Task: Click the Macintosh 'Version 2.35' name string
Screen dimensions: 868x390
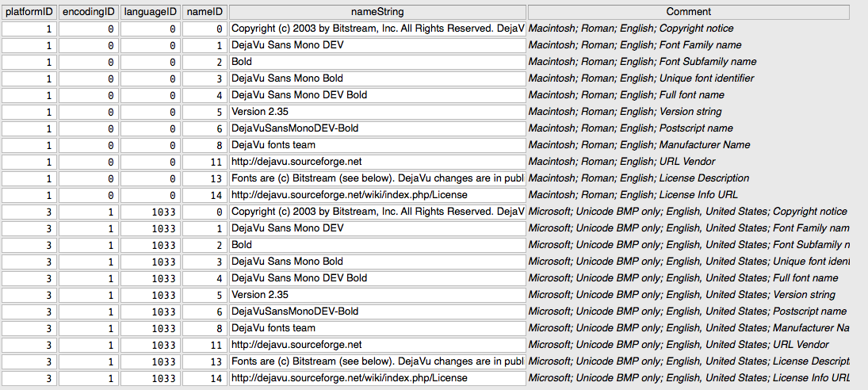Action: click(x=377, y=112)
